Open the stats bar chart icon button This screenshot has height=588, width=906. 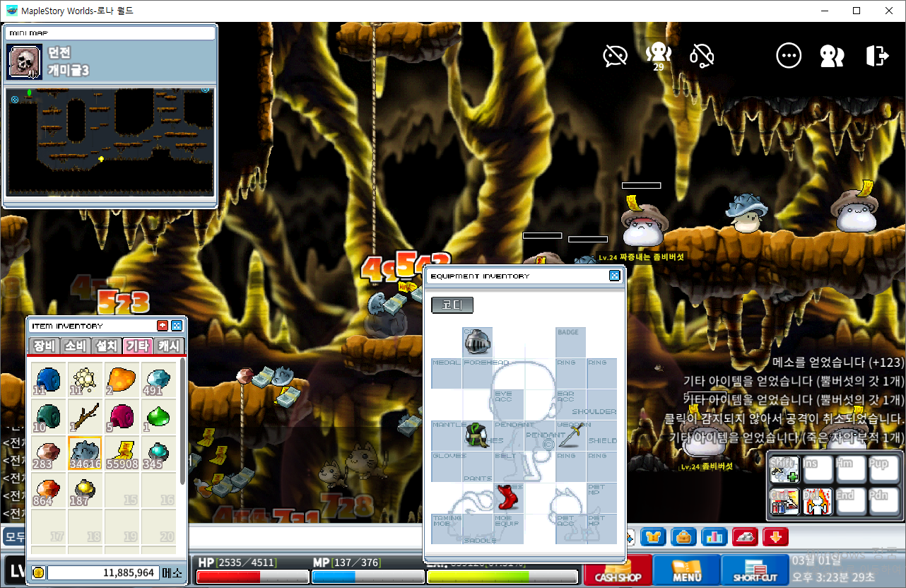(714, 537)
